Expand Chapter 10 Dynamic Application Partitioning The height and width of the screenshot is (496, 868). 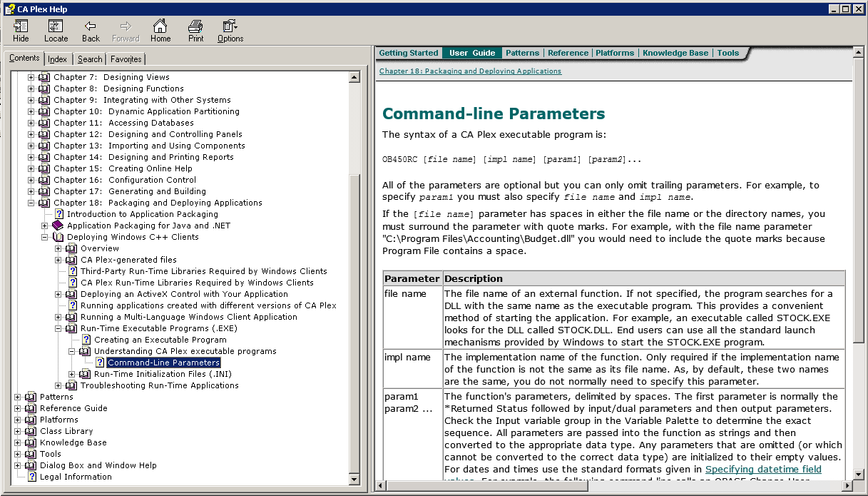pos(31,111)
